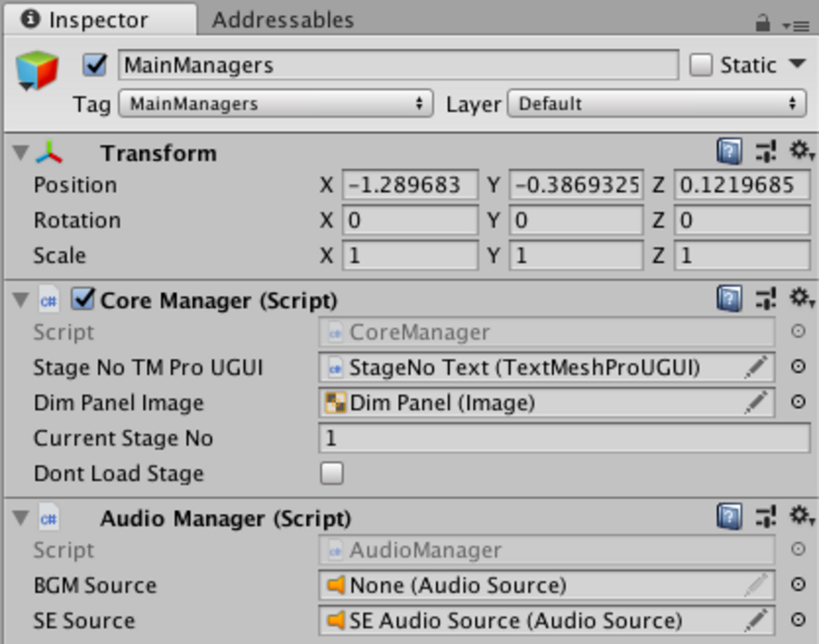This screenshot has height=644, width=819.
Task: Click the Inspector lock icon
Action: [762, 24]
